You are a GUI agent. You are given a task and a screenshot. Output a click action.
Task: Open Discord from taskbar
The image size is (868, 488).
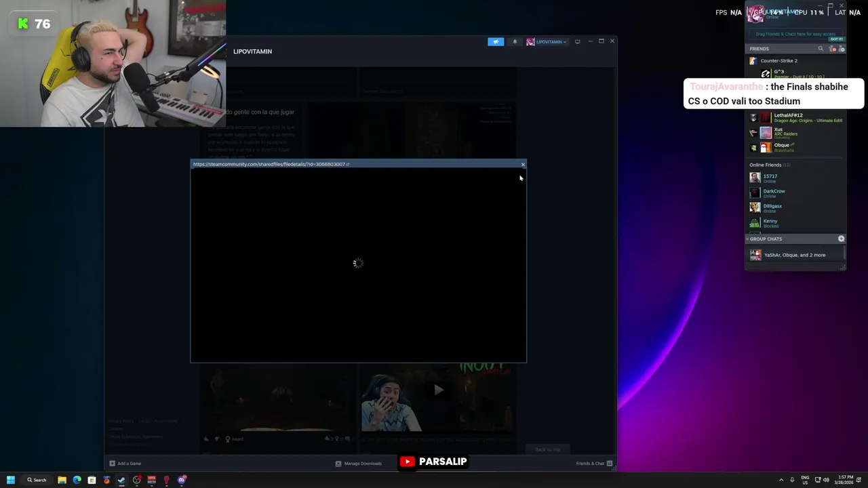(182, 480)
